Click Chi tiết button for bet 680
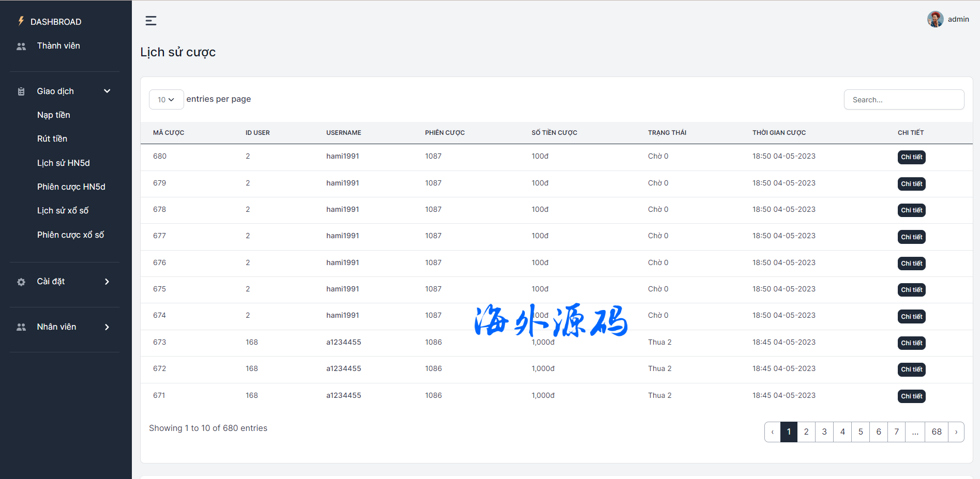 (x=911, y=157)
